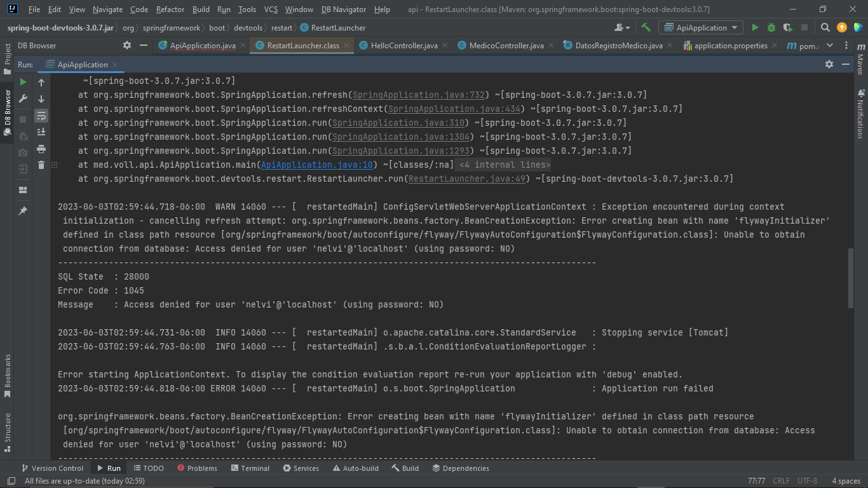Open Run panel settings gear
Screen dimensions: 868x488
point(829,64)
